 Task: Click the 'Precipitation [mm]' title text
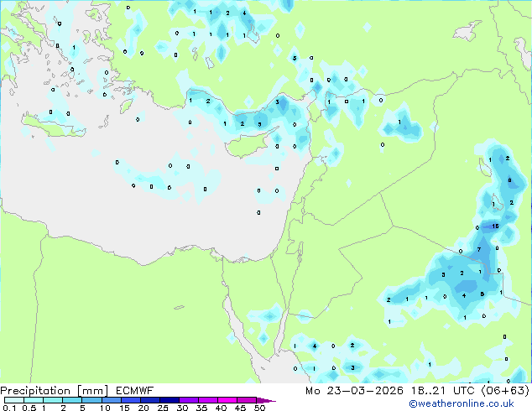click(x=55, y=391)
